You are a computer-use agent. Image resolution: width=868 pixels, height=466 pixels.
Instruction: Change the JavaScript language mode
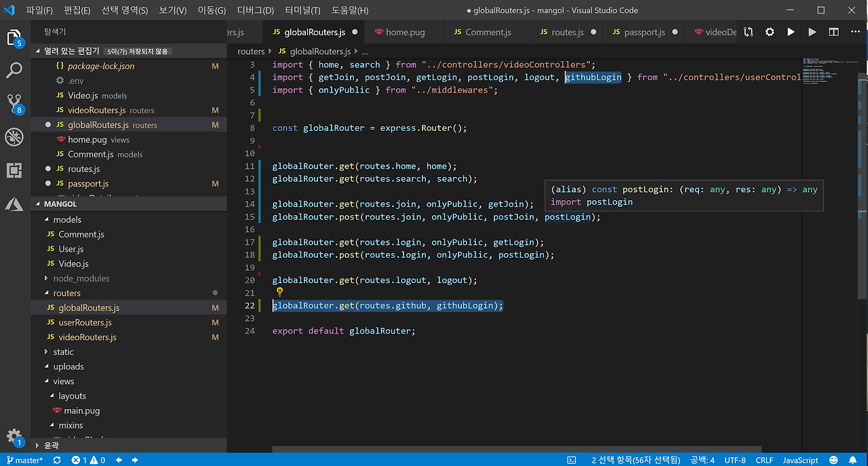800,460
